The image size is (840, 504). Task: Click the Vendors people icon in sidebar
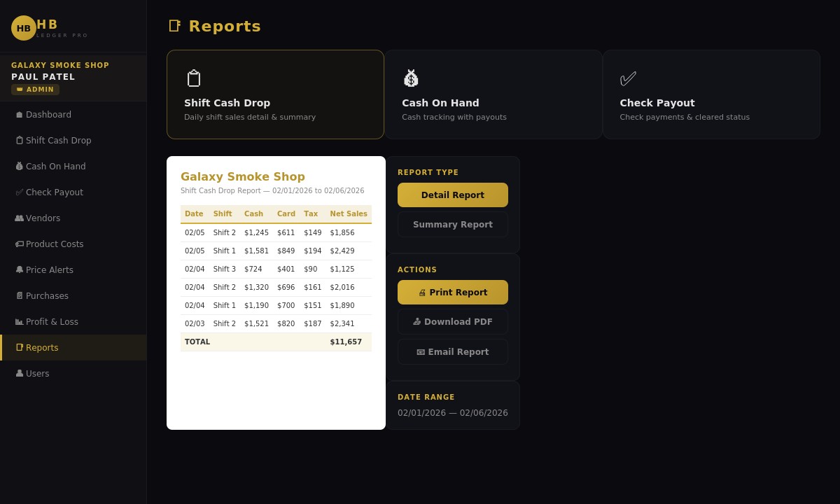(19, 218)
